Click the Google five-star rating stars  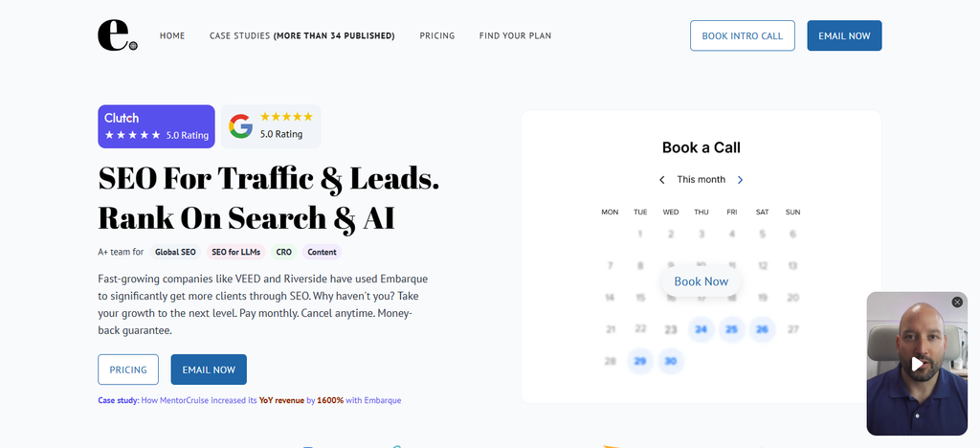point(286,117)
